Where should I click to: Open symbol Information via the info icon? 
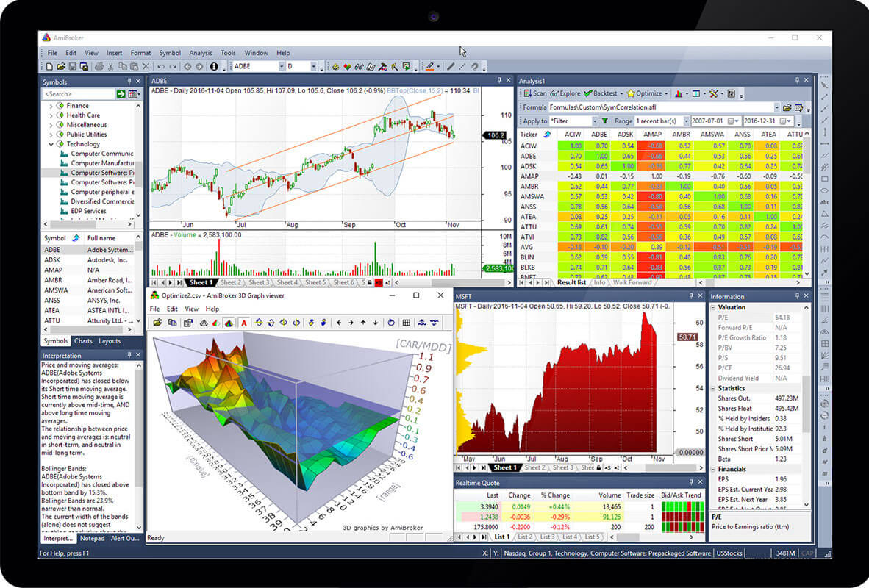pos(214,66)
